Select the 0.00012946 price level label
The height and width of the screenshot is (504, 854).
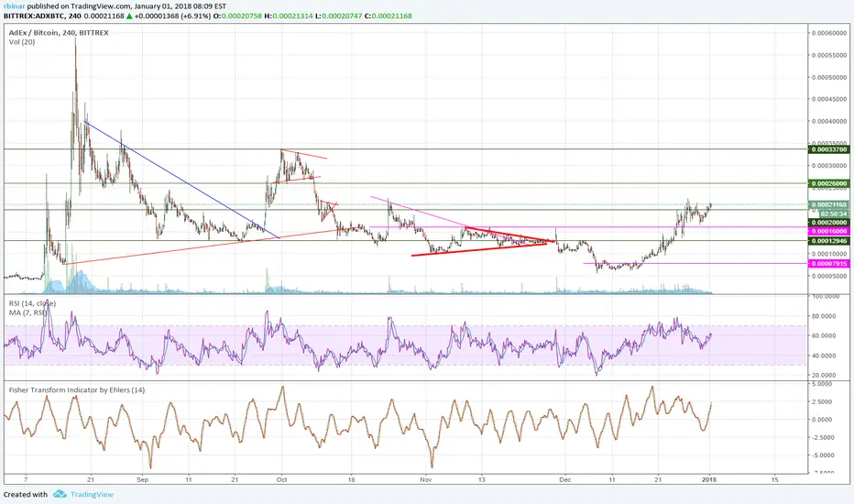click(829, 241)
